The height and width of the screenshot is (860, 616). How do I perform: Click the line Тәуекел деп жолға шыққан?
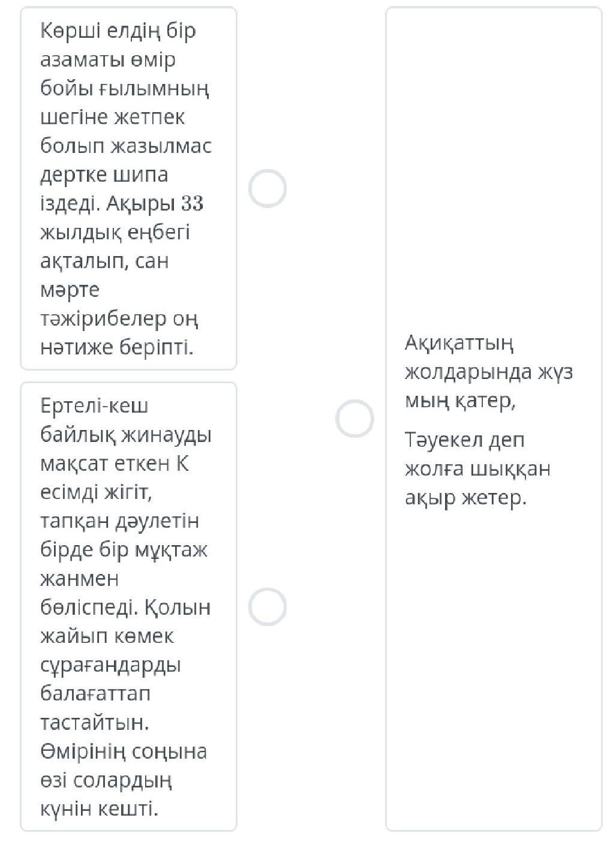coord(477,454)
